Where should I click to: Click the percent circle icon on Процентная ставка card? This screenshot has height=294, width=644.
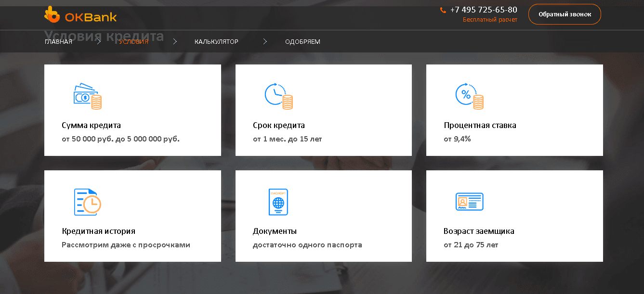(x=470, y=96)
